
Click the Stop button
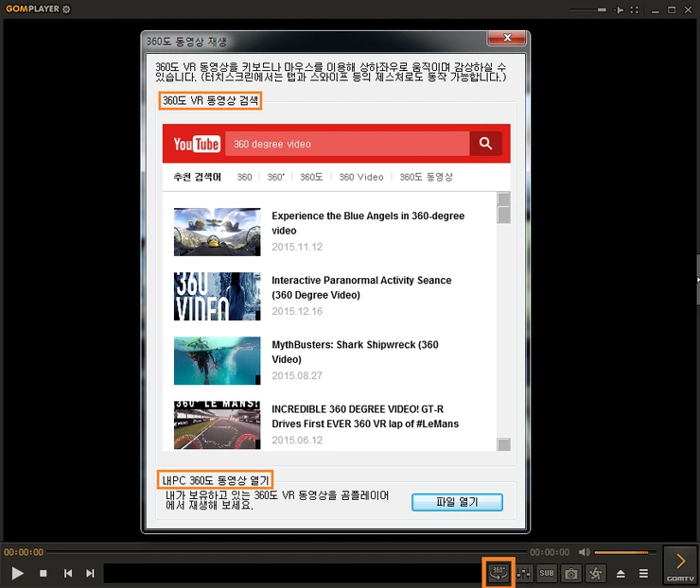44,573
